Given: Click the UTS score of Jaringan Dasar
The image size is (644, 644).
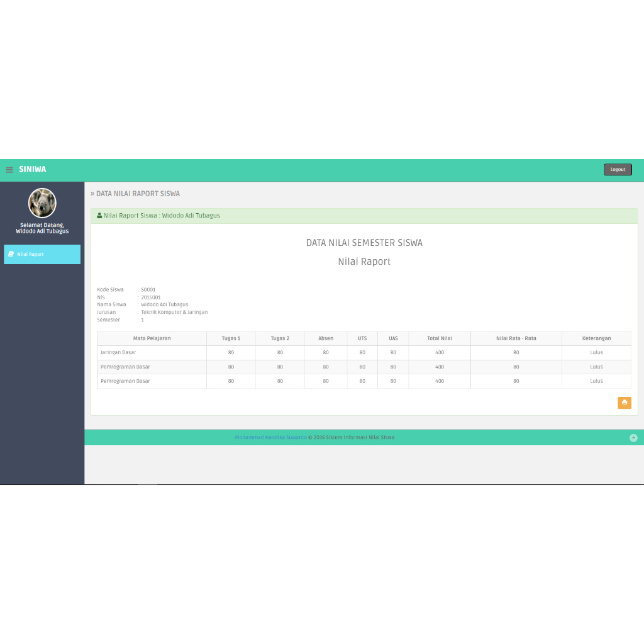Looking at the screenshot, I should pos(362,352).
